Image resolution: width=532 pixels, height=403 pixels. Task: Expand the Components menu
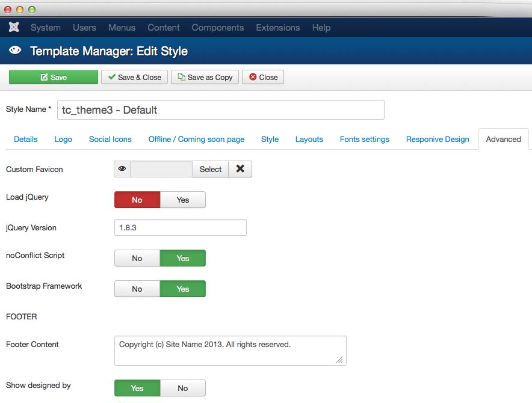[x=217, y=28]
